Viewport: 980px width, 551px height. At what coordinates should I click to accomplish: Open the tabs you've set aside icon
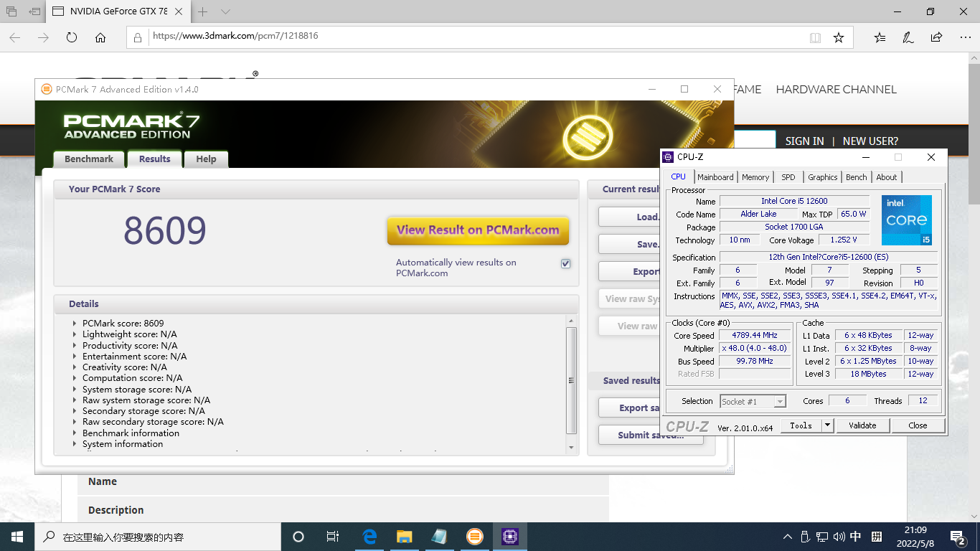pos(11,11)
